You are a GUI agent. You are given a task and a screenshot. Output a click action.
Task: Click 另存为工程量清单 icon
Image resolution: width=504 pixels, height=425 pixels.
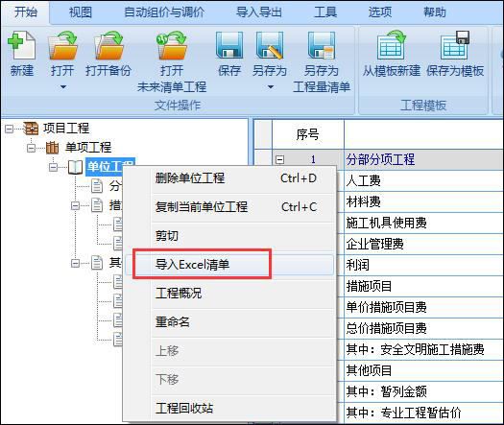point(322,45)
